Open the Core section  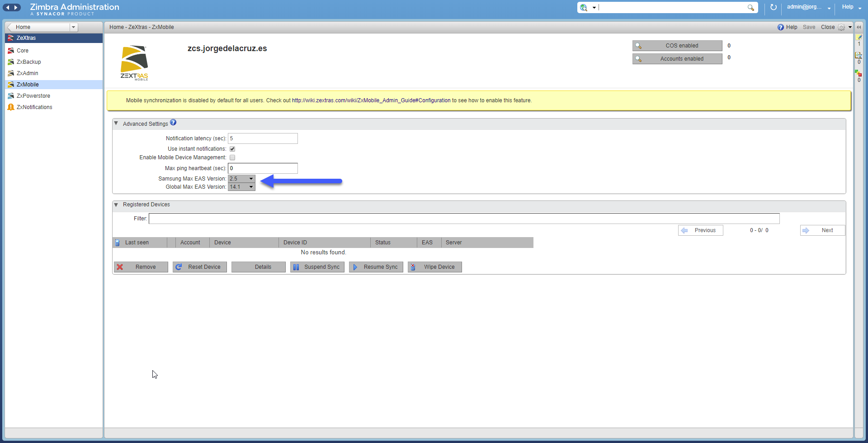(x=54, y=51)
